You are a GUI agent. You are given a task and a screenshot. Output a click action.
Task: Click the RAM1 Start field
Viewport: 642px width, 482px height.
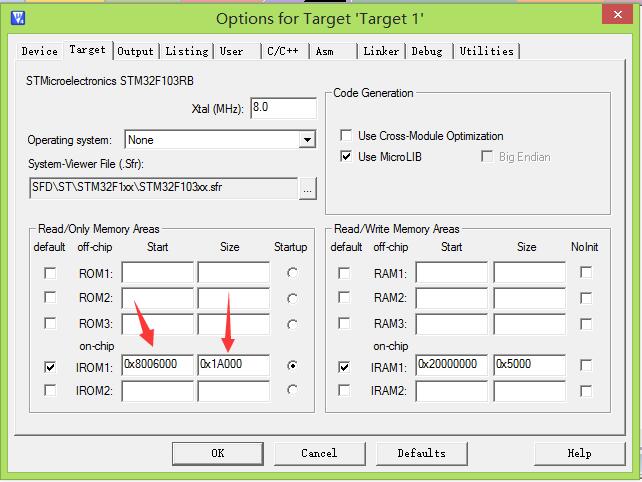[452, 272]
